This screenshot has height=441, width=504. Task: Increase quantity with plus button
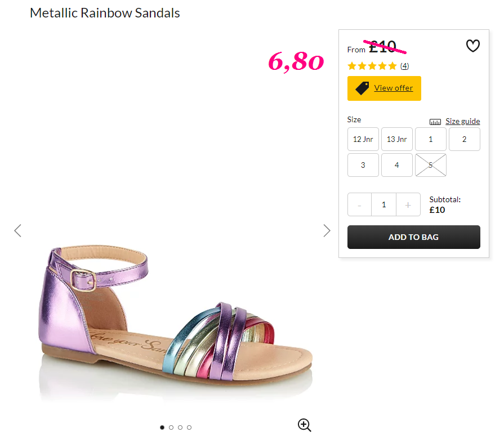(408, 204)
